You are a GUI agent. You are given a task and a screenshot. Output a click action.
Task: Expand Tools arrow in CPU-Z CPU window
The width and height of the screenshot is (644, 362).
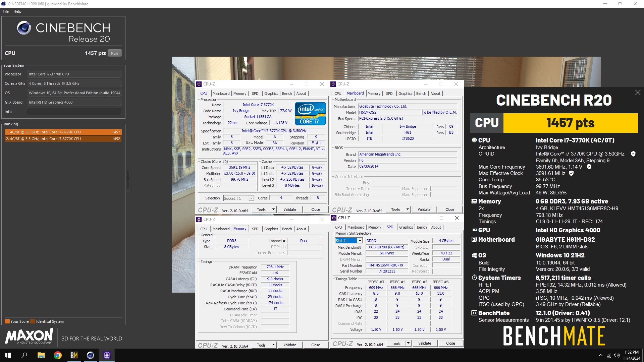(x=273, y=209)
